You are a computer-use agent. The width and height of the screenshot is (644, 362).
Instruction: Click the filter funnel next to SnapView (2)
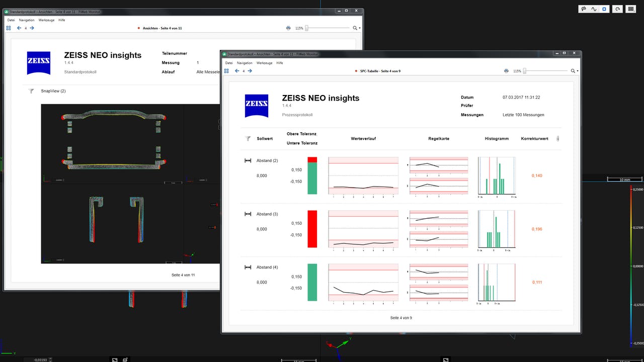point(31,91)
